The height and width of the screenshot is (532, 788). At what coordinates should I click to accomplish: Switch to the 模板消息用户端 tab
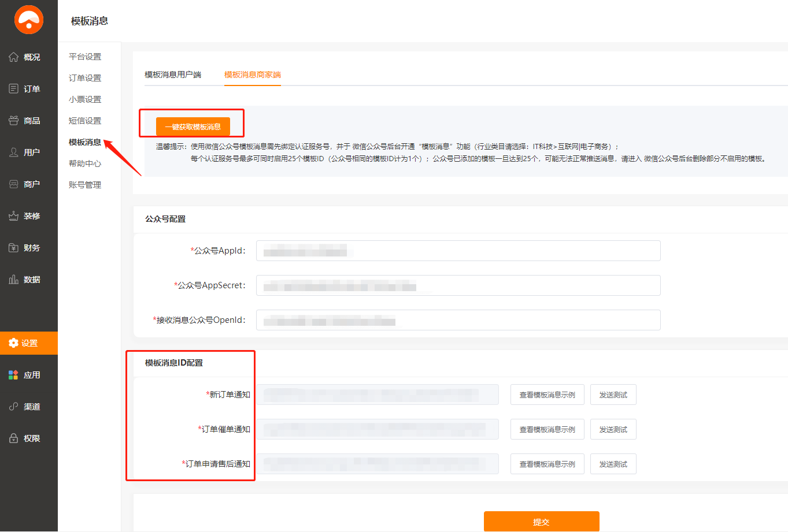click(173, 75)
